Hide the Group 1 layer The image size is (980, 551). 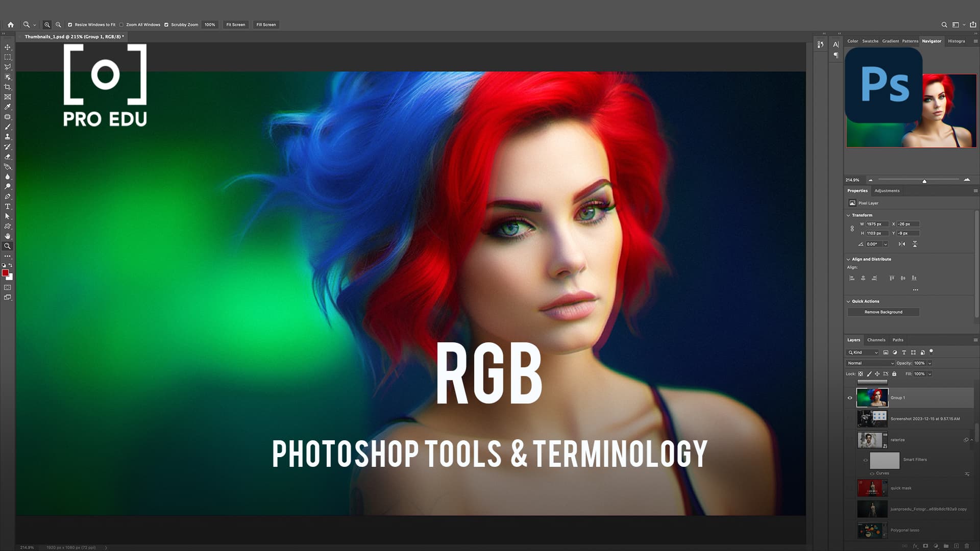click(849, 397)
